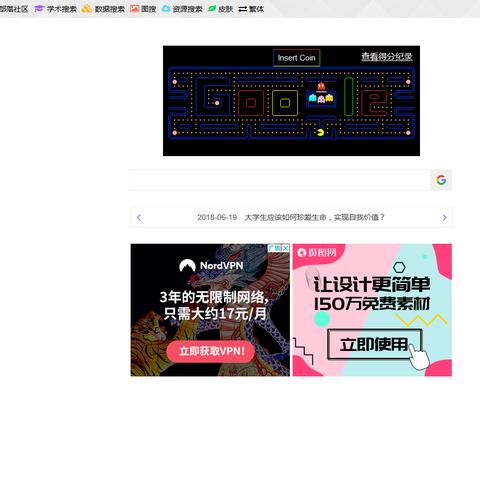Open 部落社区 in the top navigation

(x=14, y=9)
